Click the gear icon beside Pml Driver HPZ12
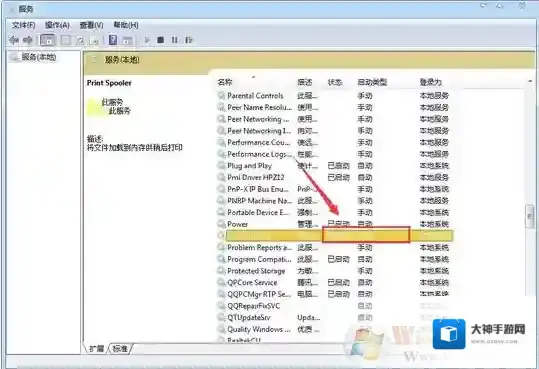Viewport: 539px width, 369px height. (x=221, y=177)
